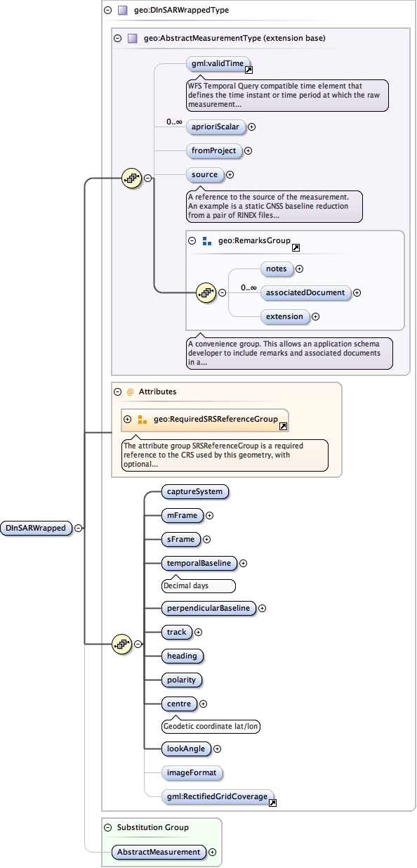Select the temporalBaseline element
Viewport: 417px width, 868px height.
pyautogui.click(x=199, y=563)
